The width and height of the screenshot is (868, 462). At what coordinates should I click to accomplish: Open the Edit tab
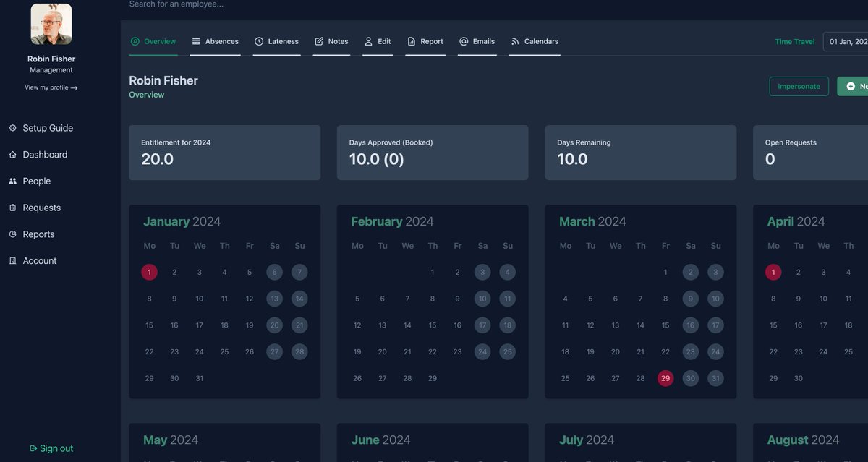(x=378, y=42)
